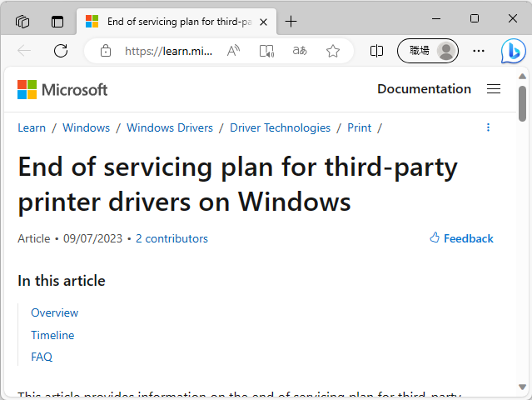
Task: Click the Microsoft logo
Action: 62,90
